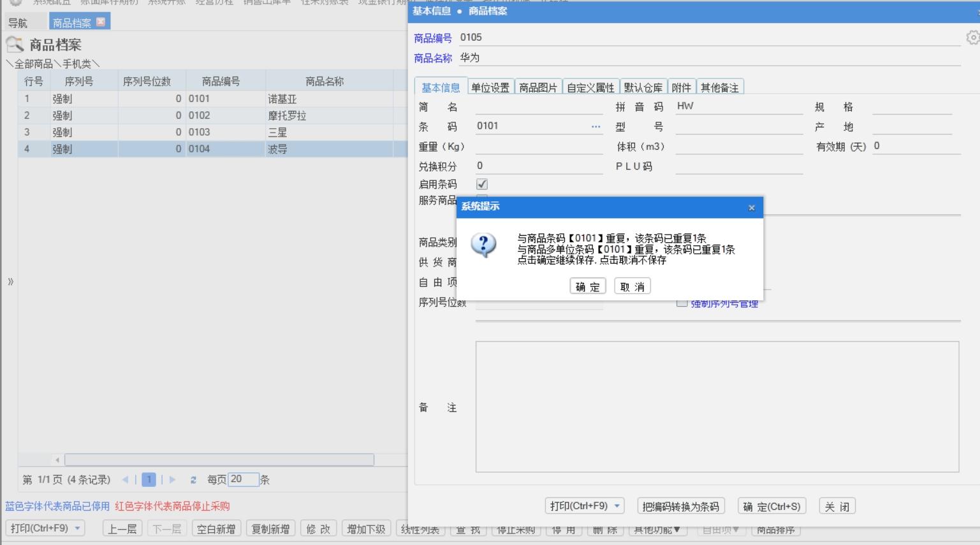The width and height of the screenshot is (980, 545).
Task: Switch to the 自定义属性 tab
Action: 590,87
